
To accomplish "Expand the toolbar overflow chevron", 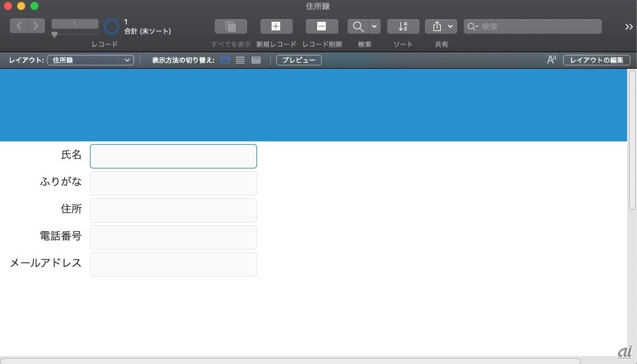I will 628,26.
